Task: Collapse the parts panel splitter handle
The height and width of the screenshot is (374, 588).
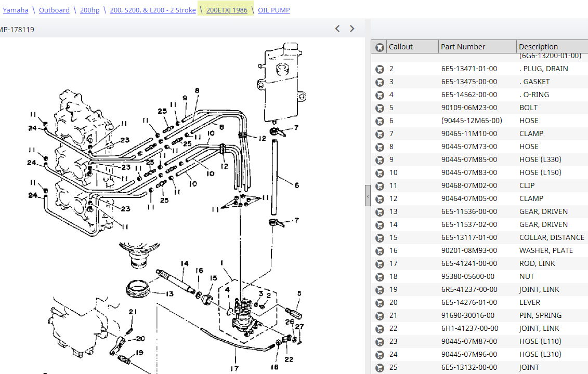Action: 368,196
